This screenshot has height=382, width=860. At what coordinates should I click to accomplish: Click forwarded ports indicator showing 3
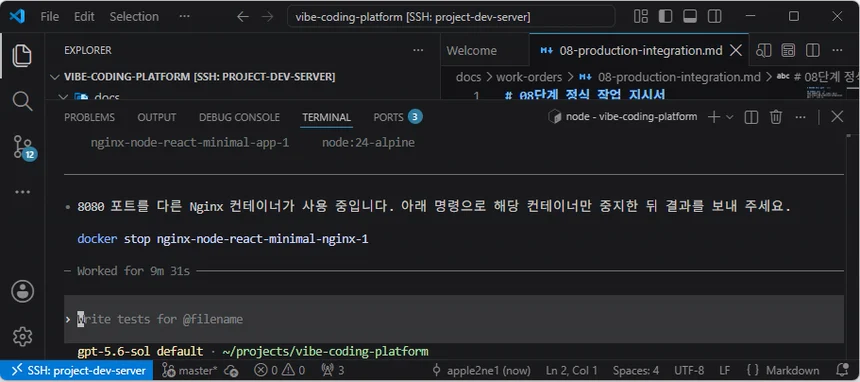(332, 370)
